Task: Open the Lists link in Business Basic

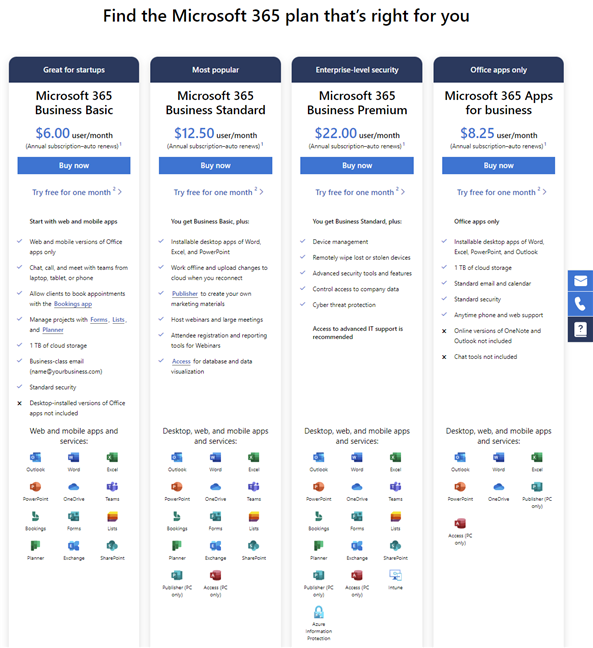Action: tap(118, 319)
